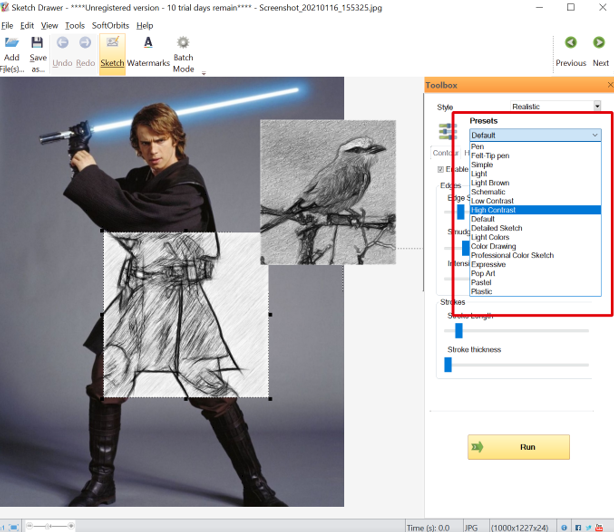The height and width of the screenshot is (532, 614).
Task: Click the presets sliders icon in Toolbox
Action: pyautogui.click(x=448, y=132)
